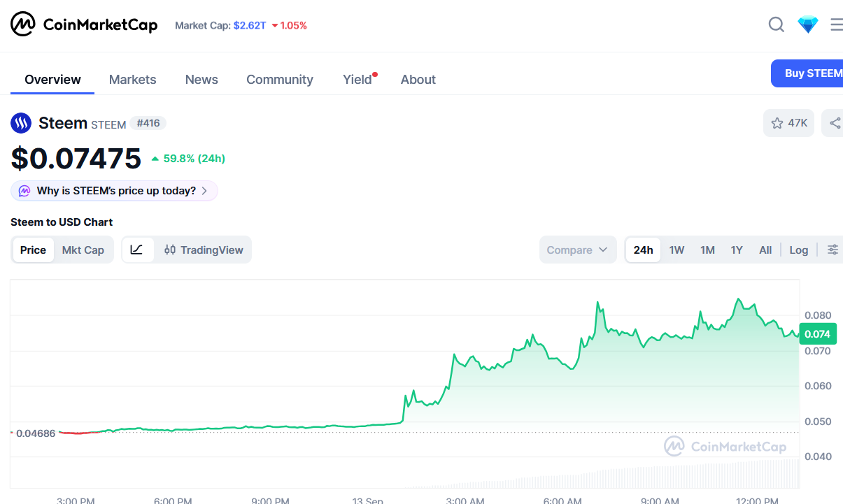Click the 59.8% (24h) change text
843x504 pixels.
pyautogui.click(x=188, y=159)
